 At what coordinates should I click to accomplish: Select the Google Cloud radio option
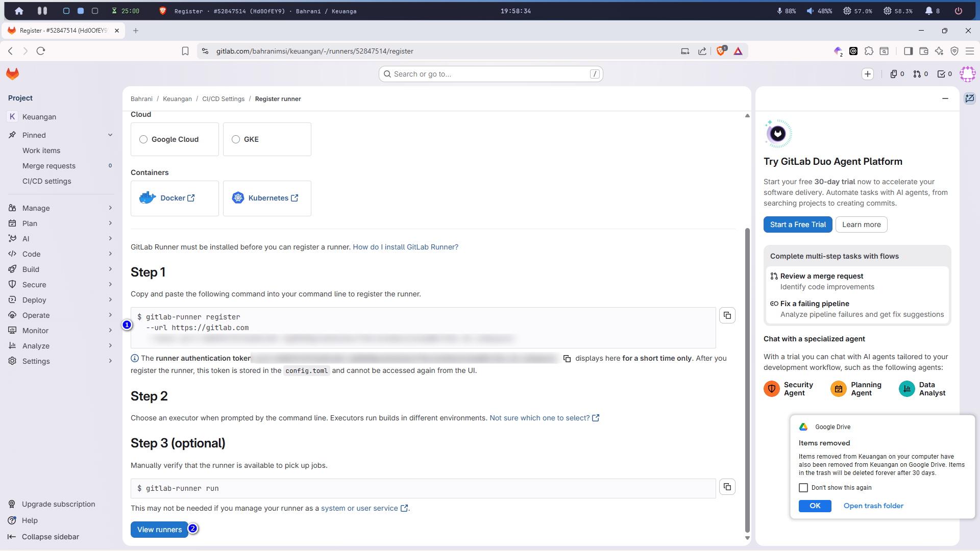[143, 139]
